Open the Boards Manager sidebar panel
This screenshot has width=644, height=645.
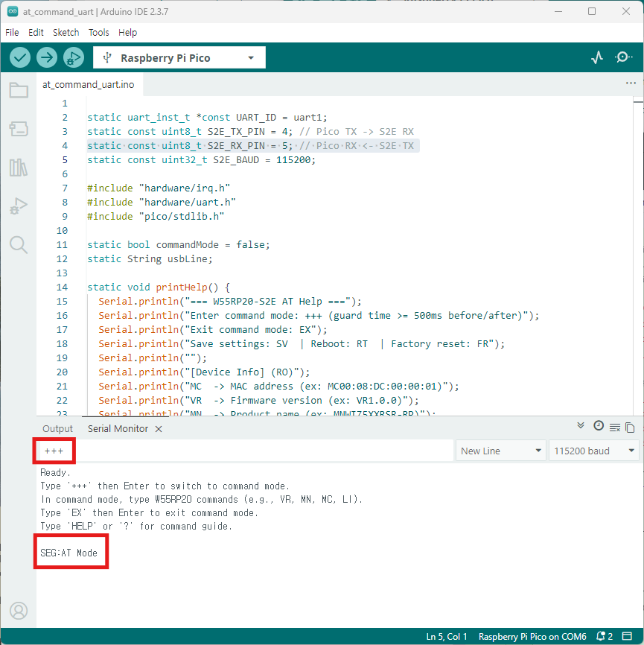19,129
